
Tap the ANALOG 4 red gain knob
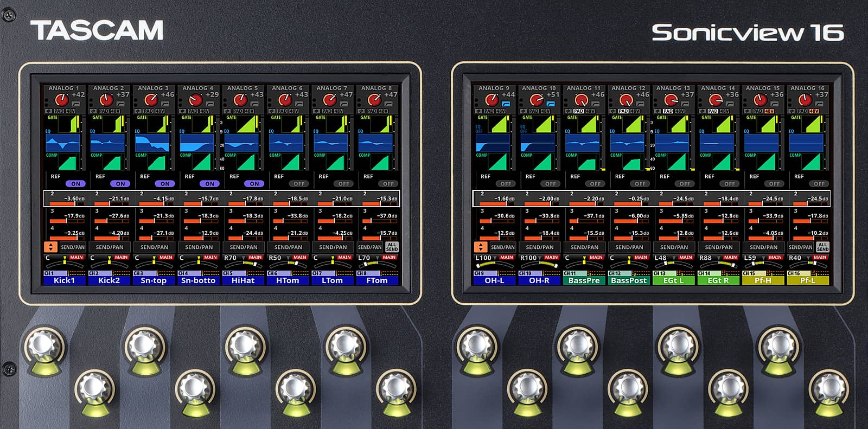click(195, 100)
